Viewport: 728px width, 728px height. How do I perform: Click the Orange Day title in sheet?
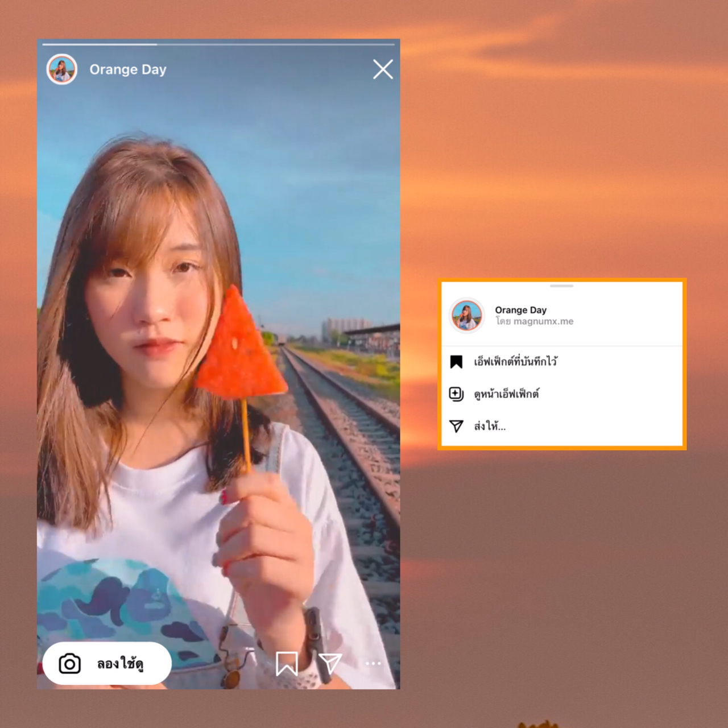click(520, 310)
